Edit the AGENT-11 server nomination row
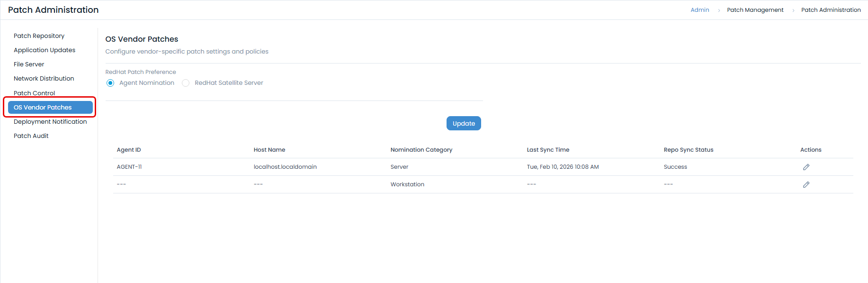The width and height of the screenshot is (868, 283). click(x=806, y=167)
